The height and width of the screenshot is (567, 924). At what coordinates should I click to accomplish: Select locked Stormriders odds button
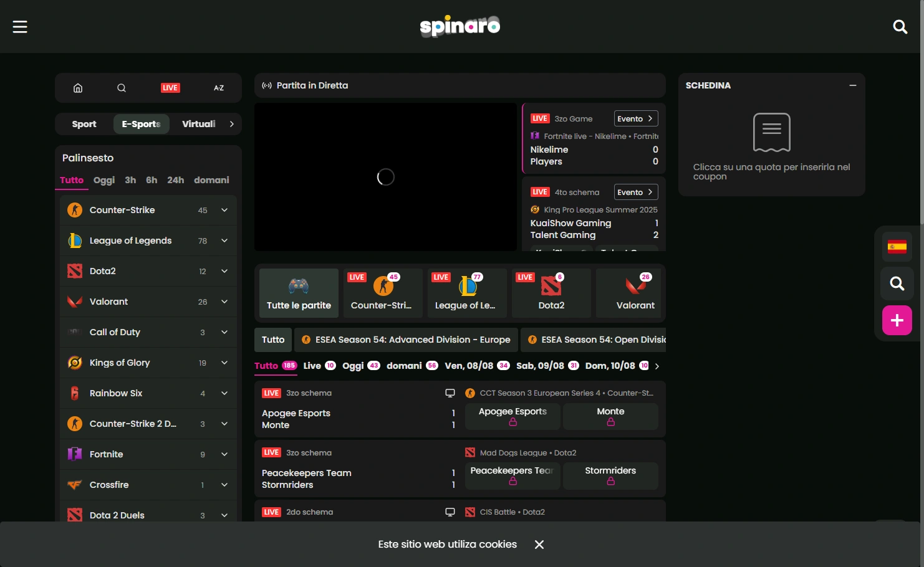[610, 475]
